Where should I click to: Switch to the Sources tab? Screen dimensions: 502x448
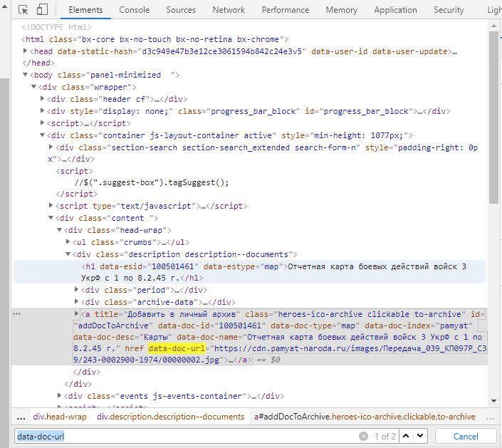point(181,10)
